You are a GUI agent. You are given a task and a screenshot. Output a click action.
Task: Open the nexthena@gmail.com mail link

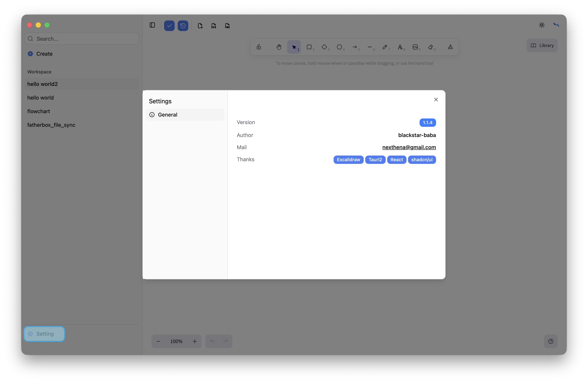tap(409, 147)
